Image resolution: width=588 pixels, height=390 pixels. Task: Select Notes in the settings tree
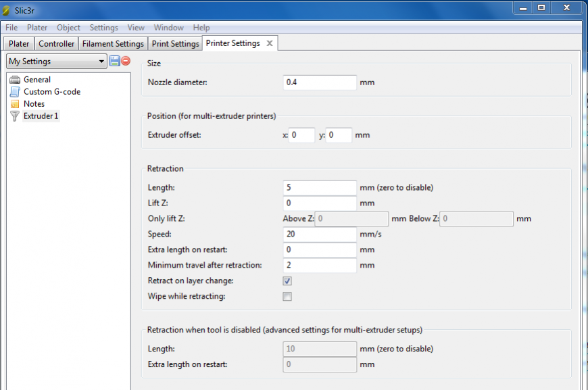34,104
